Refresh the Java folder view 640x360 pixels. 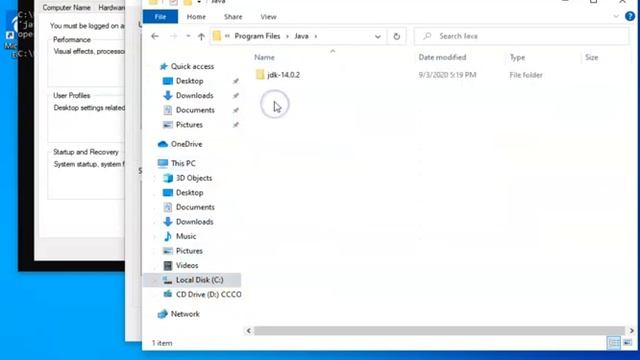point(396,36)
